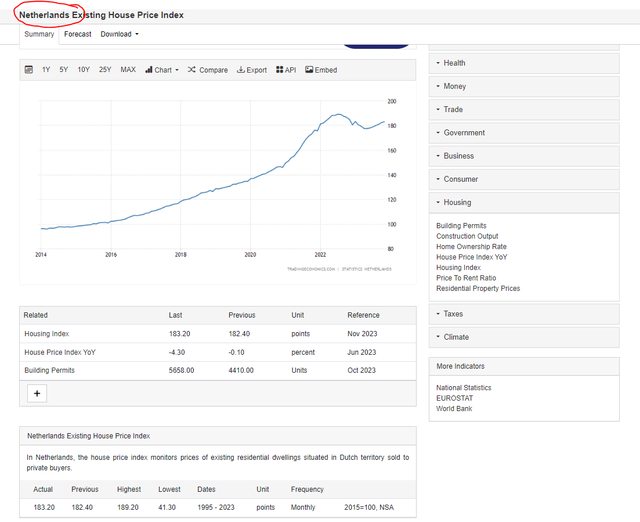640x522 pixels.
Task: Switch to the Forecast tab
Action: tap(77, 34)
